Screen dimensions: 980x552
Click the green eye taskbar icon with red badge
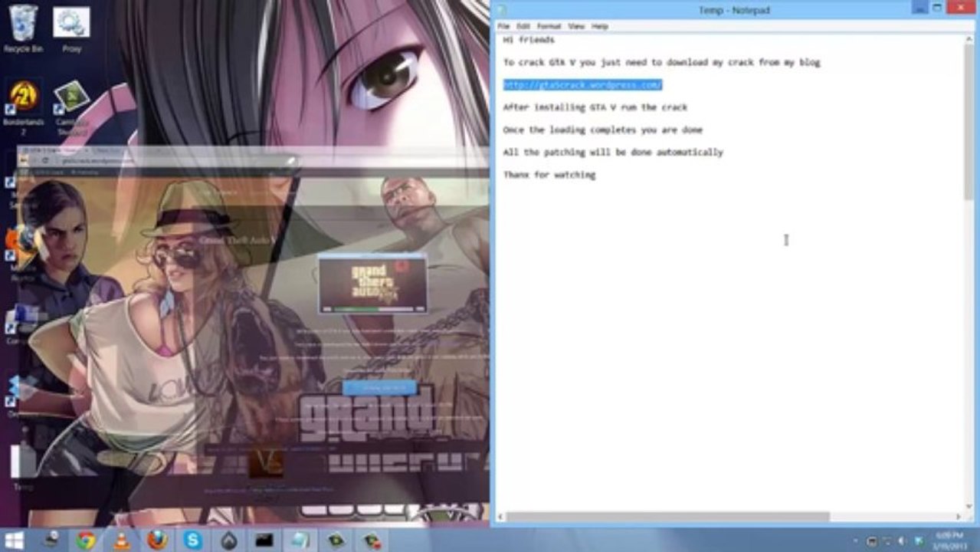pyautogui.click(x=372, y=540)
